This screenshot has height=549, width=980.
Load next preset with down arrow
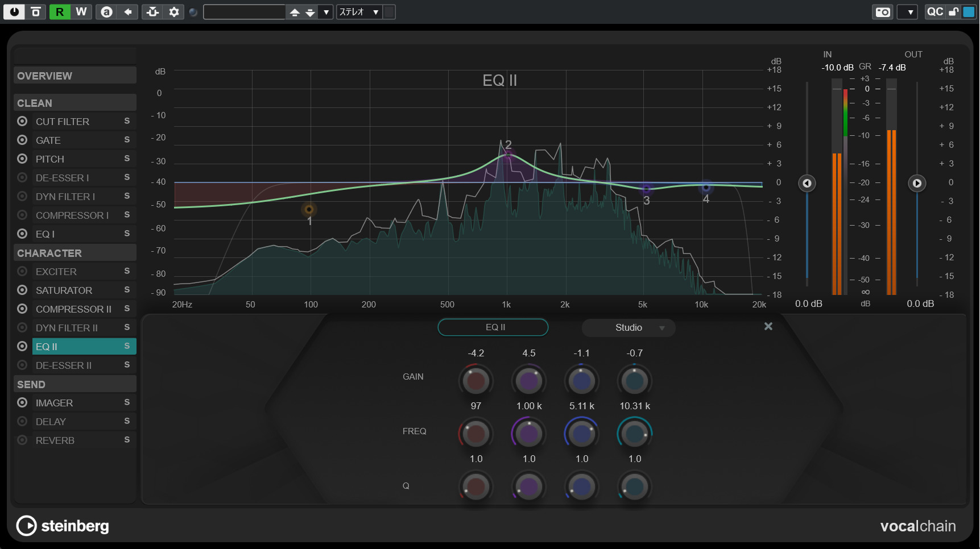pos(310,12)
